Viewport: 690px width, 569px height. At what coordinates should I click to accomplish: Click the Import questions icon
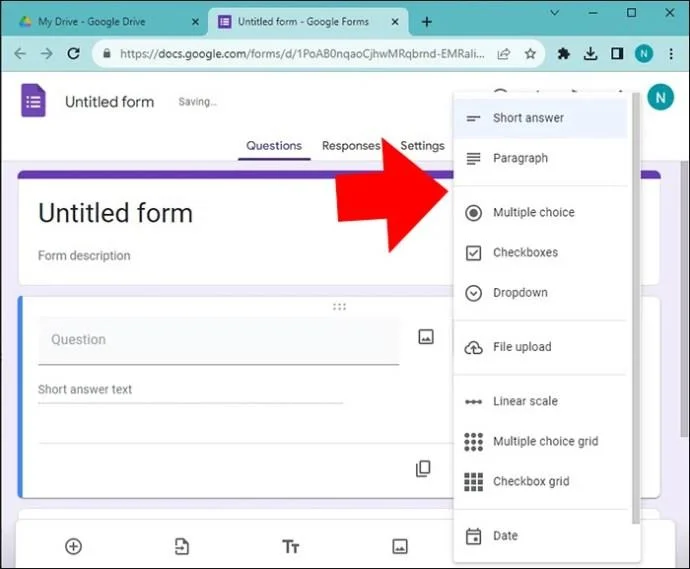[181, 546]
